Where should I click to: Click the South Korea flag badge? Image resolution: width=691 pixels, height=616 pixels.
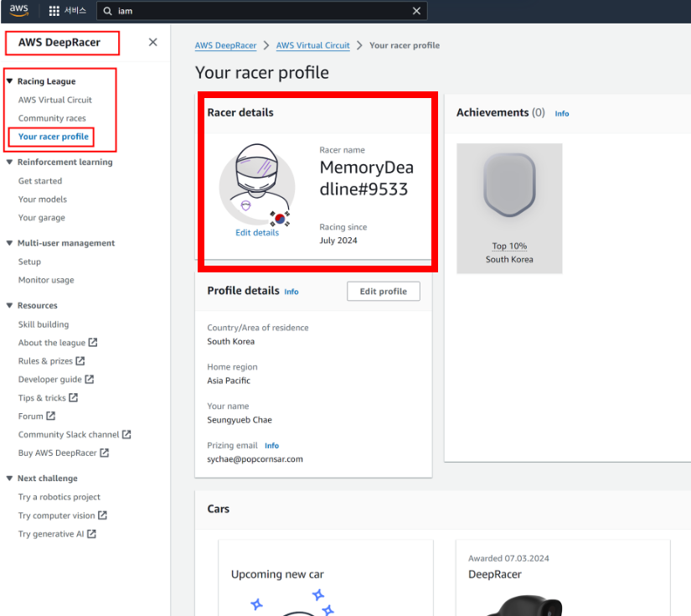(x=280, y=218)
